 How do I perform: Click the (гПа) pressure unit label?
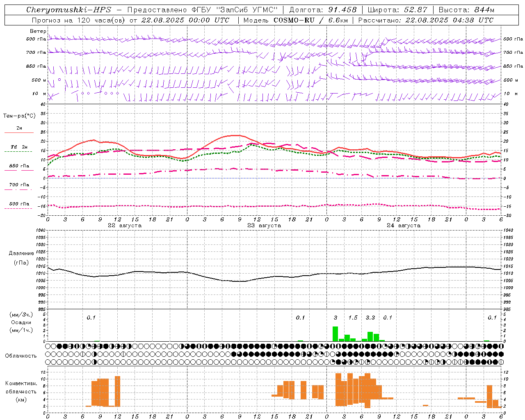21,263
